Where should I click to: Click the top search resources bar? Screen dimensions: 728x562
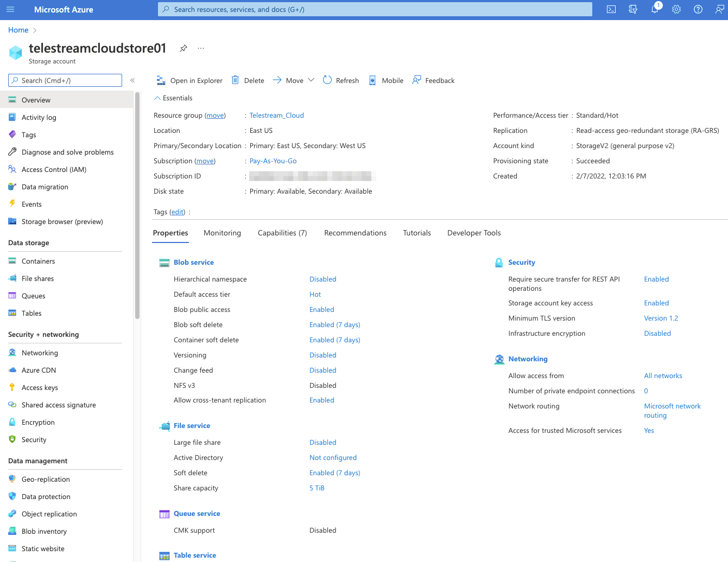click(x=375, y=9)
